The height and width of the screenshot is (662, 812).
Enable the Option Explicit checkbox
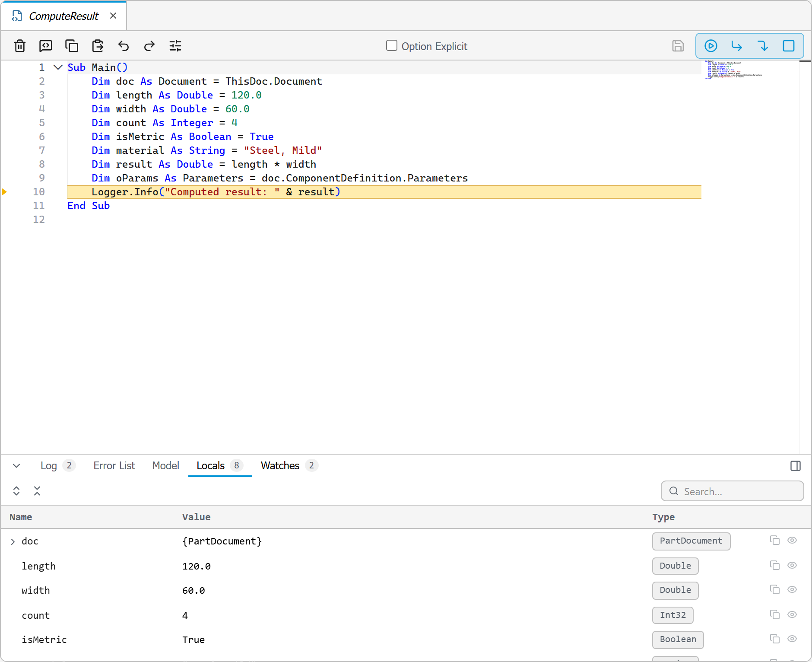pos(392,46)
